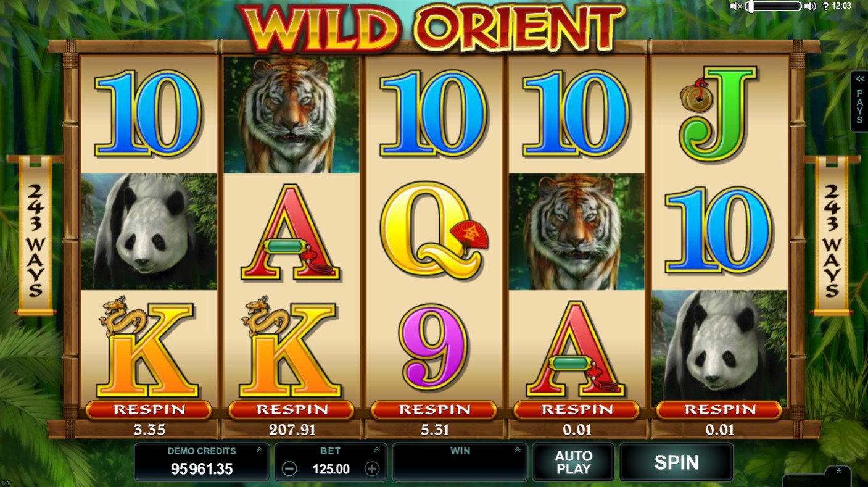Click the tiger symbol on second reel

291,115
